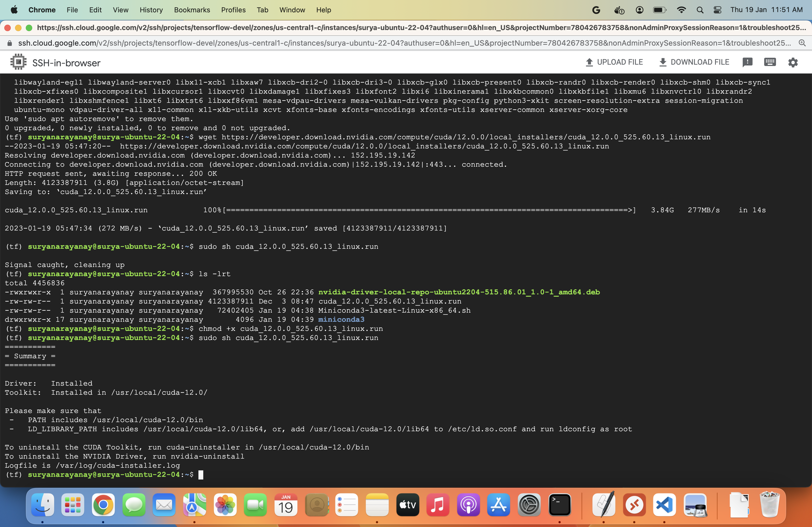The height and width of the screenshot is (527, 812).
Task: Click inside the browser address bar
Action: pyautogui.click(x=341, y=43)
